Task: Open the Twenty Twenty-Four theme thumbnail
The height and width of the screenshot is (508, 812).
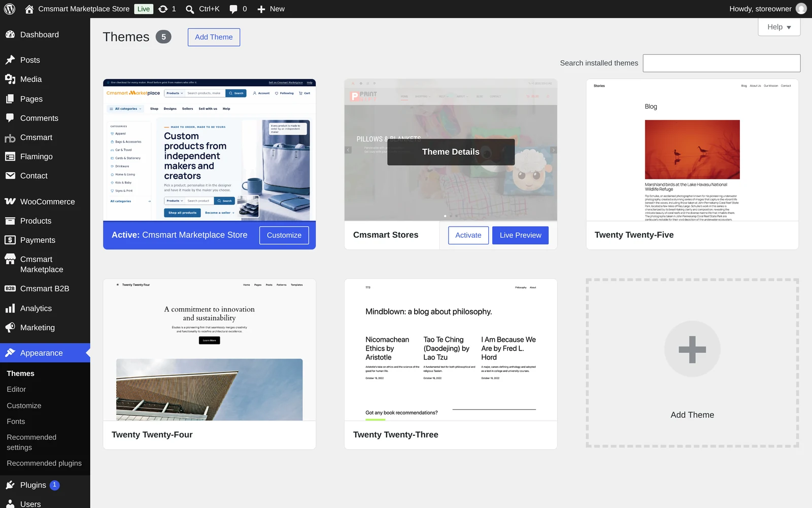Action: coord(210,350)
